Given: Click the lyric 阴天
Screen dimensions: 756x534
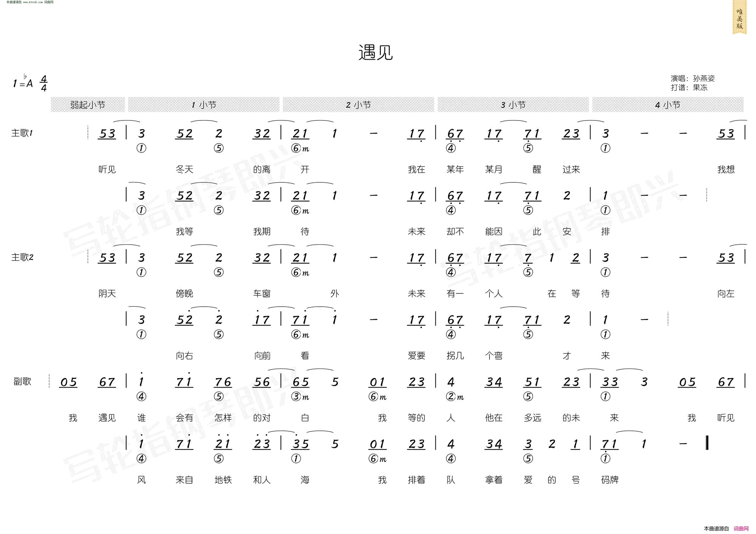Looking at the screenshot, I should pos(107,293).
